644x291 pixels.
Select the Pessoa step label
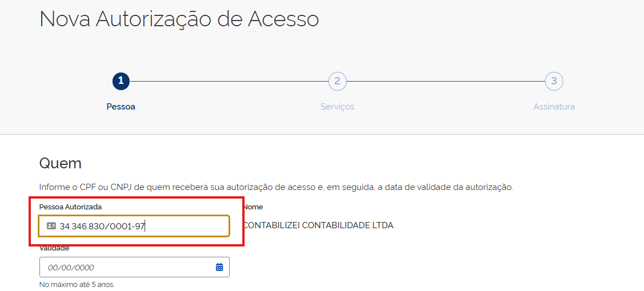pyautogui.click(x=121, y=107)
